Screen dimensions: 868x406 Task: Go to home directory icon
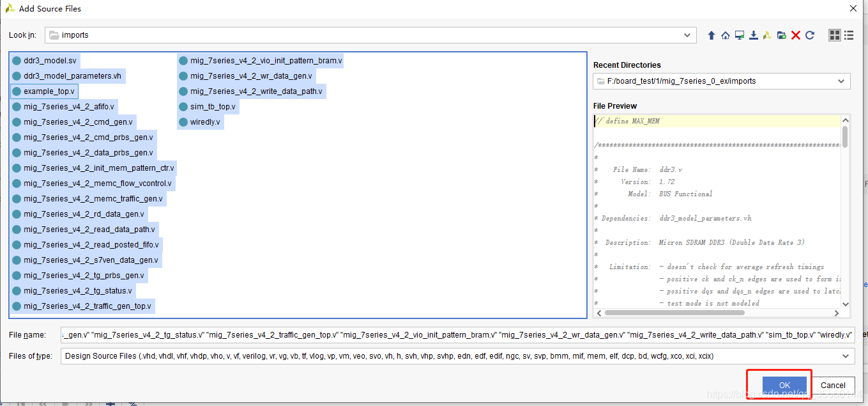pyautogui.click(x=725, y=36)
